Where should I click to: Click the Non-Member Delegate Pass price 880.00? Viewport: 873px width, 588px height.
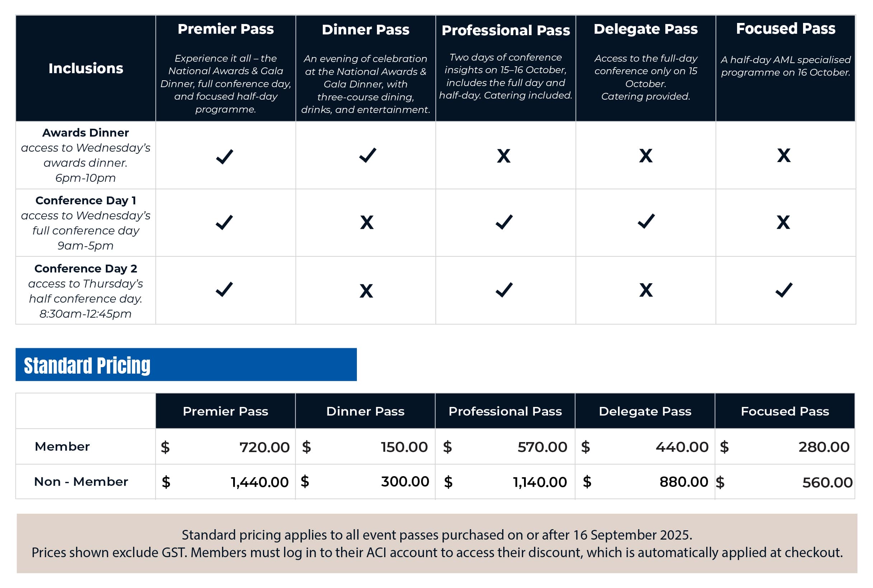coord(684,482)
